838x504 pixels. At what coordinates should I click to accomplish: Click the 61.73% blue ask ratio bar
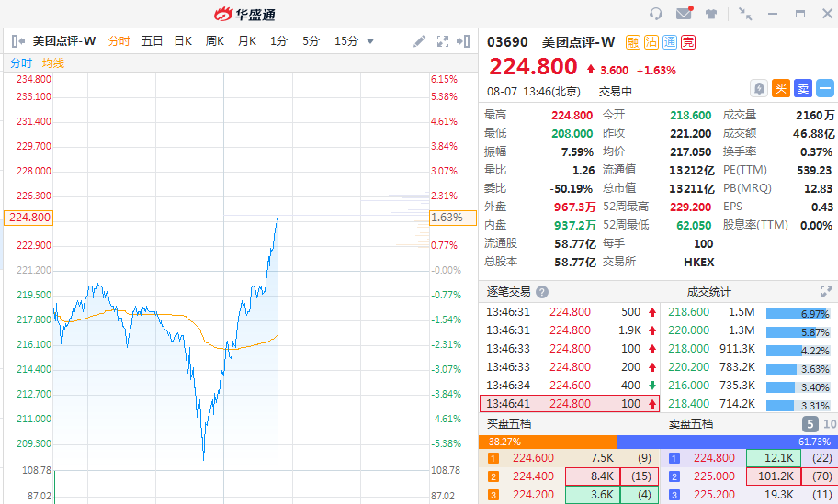tap(727, 442)
